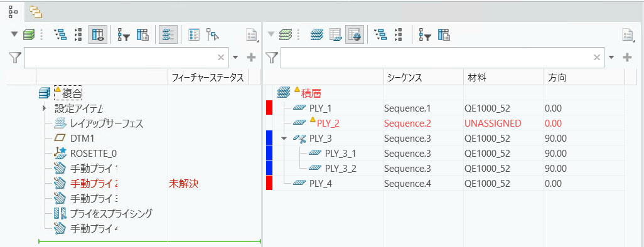Screen dimensions: 644x247
Task: Click the blue color bar beside PLY_3
Action: [x=269, y=138]
